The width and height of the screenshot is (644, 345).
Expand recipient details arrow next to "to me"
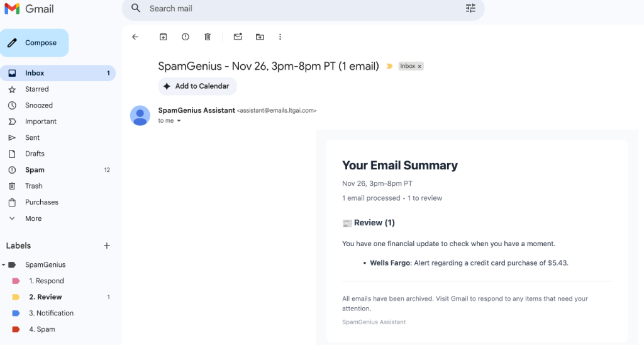pos(179,121)
